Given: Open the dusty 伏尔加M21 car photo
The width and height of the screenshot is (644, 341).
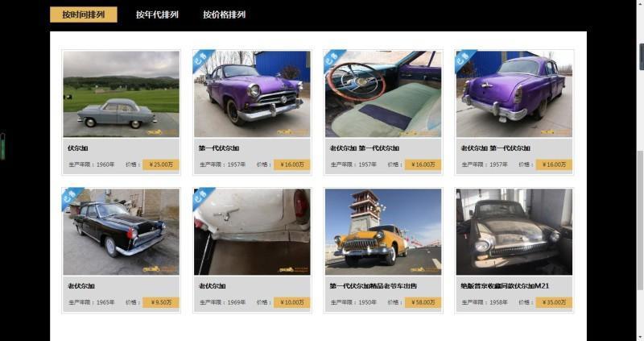Looking at the screenshot, I should (x=514, y=231).
